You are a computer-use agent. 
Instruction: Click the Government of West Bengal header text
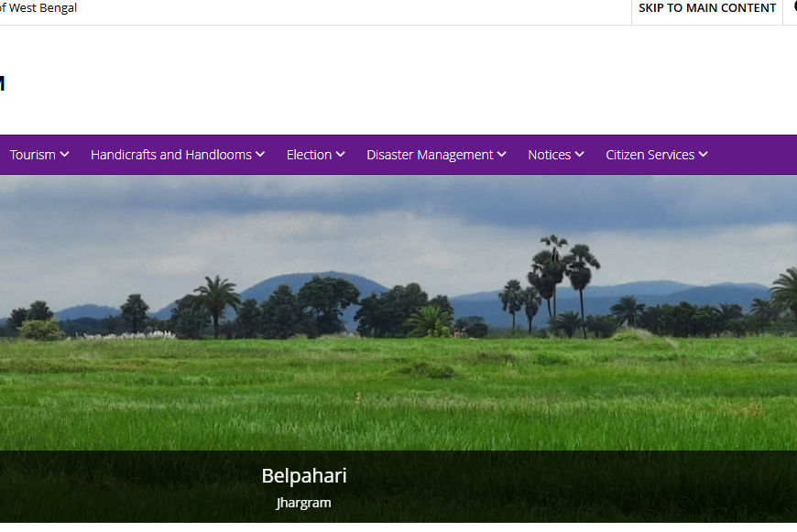38,8
